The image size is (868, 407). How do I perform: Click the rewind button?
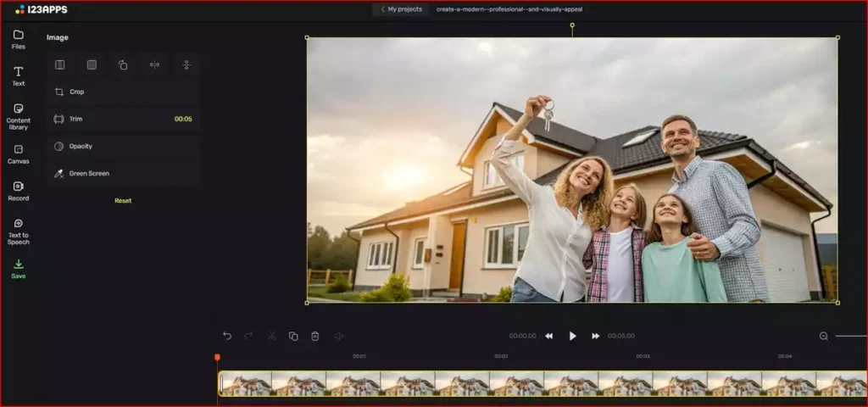point(548,336)
